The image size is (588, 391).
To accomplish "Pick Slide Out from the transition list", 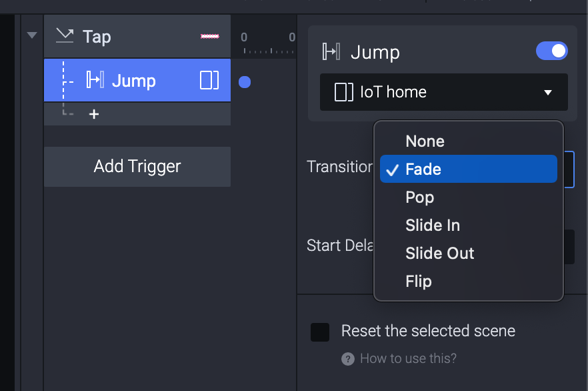I will (x=440, y=254).
